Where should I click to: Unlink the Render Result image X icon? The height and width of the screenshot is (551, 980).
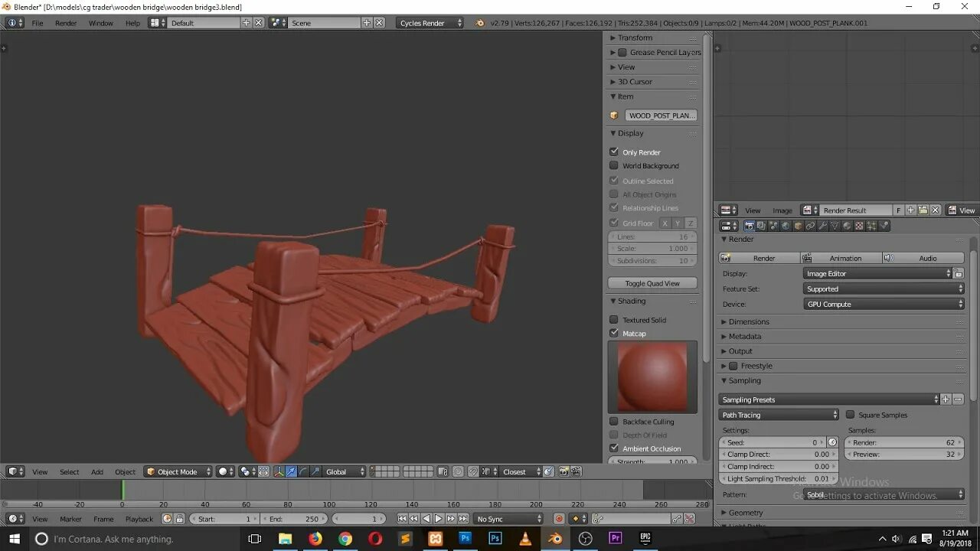[x=934, y=210]
